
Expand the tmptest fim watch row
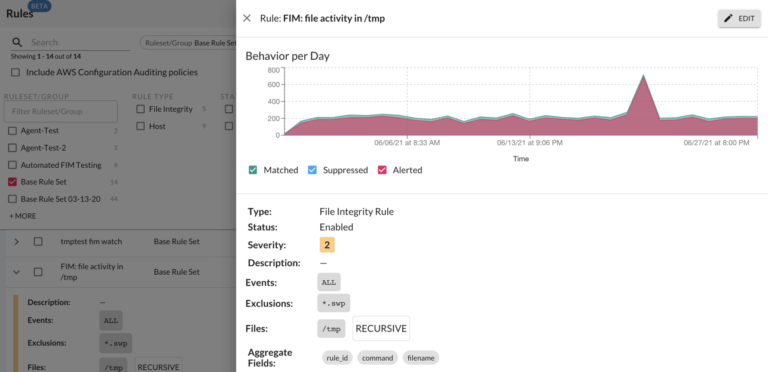16,241
